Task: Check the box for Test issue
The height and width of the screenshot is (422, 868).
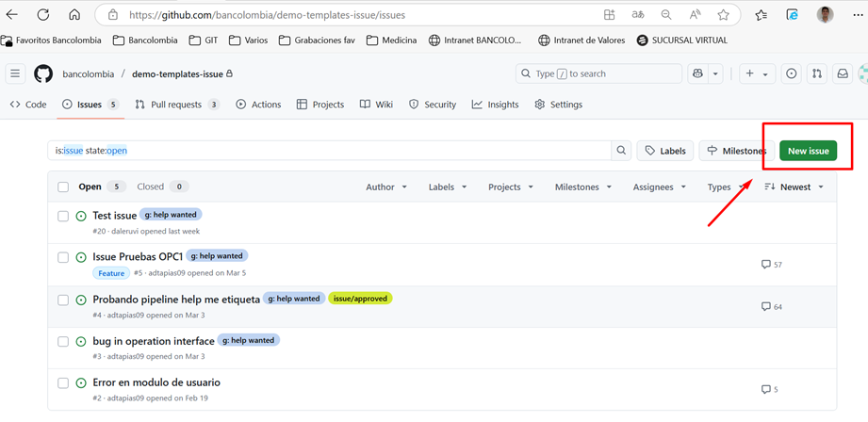Action: click(x=63, y=216)
